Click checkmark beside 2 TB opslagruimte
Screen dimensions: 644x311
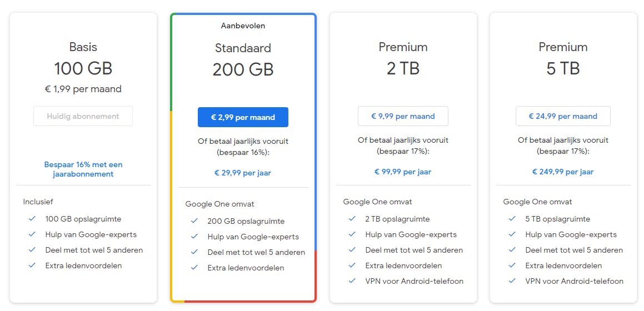(352, 219)
